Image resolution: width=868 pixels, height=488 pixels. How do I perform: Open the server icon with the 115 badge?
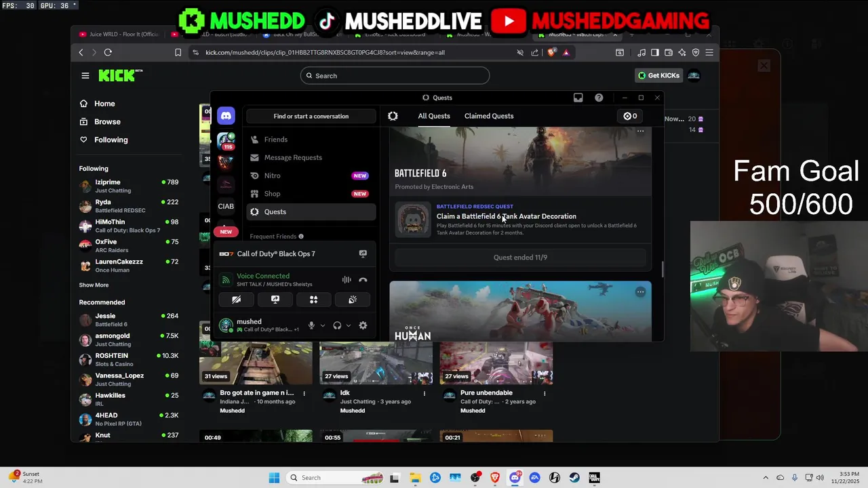pos(226,141)
